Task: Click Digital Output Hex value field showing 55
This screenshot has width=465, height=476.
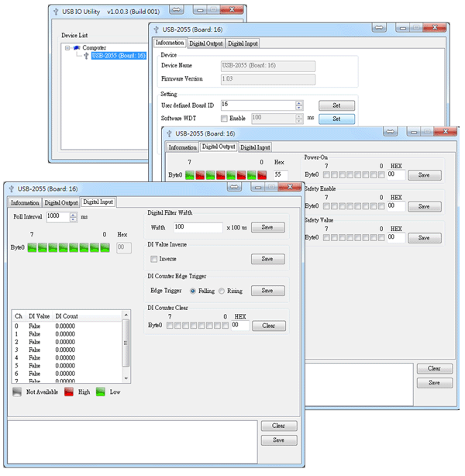Action: pyautogui.click(x=280, y=175)
